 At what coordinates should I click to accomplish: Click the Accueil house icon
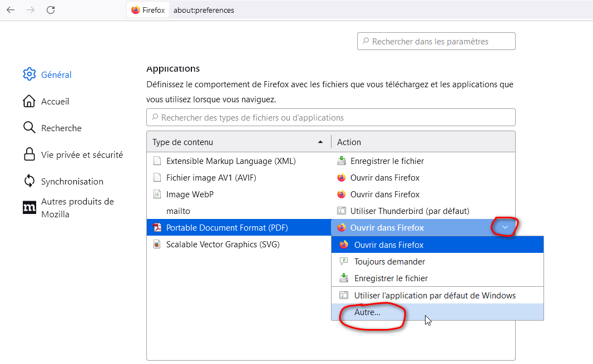[x=29, y=101]
